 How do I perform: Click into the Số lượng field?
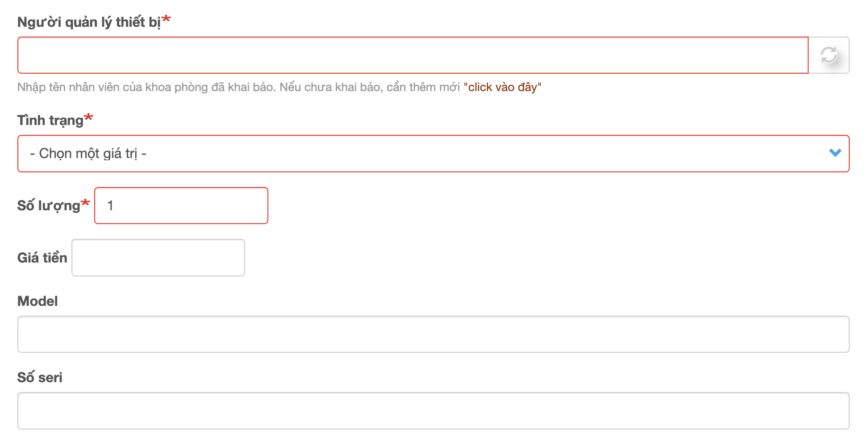181,206
